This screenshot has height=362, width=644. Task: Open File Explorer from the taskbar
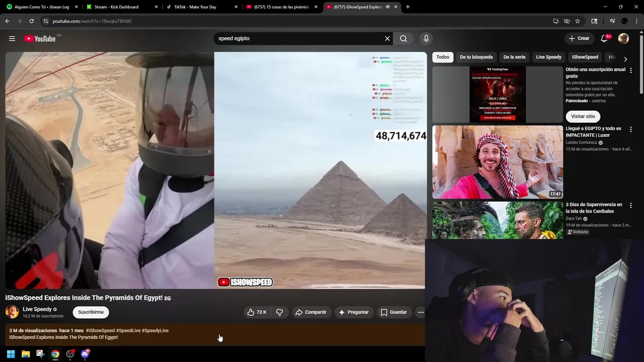26,354
